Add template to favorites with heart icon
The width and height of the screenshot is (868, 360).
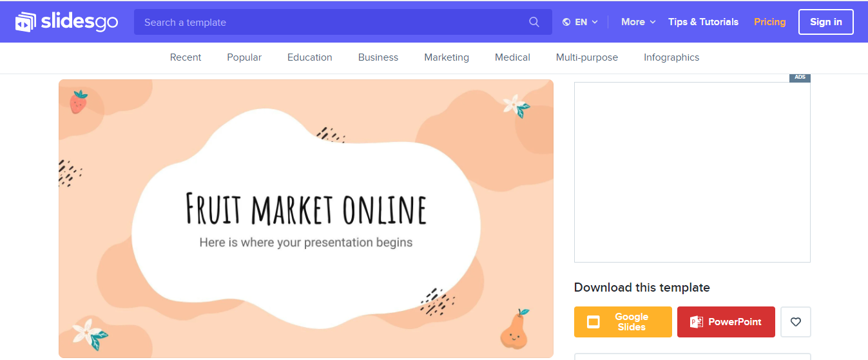(795, 322)
